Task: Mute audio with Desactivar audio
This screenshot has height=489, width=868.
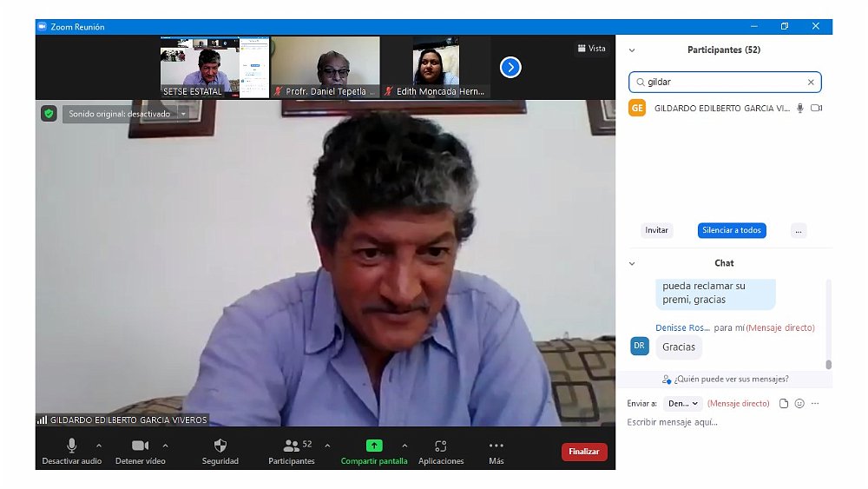Action: [x=71, y=446]
